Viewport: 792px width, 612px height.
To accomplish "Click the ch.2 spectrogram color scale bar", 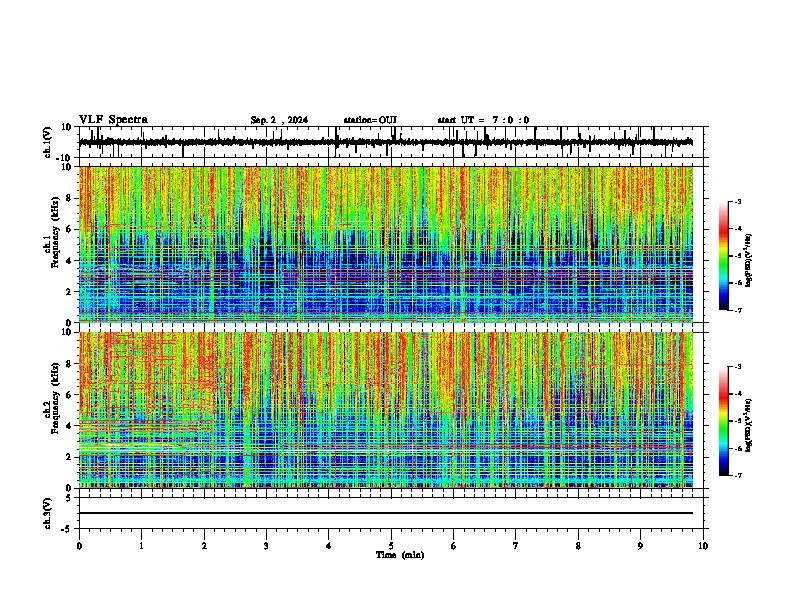I will coord(723,421).
